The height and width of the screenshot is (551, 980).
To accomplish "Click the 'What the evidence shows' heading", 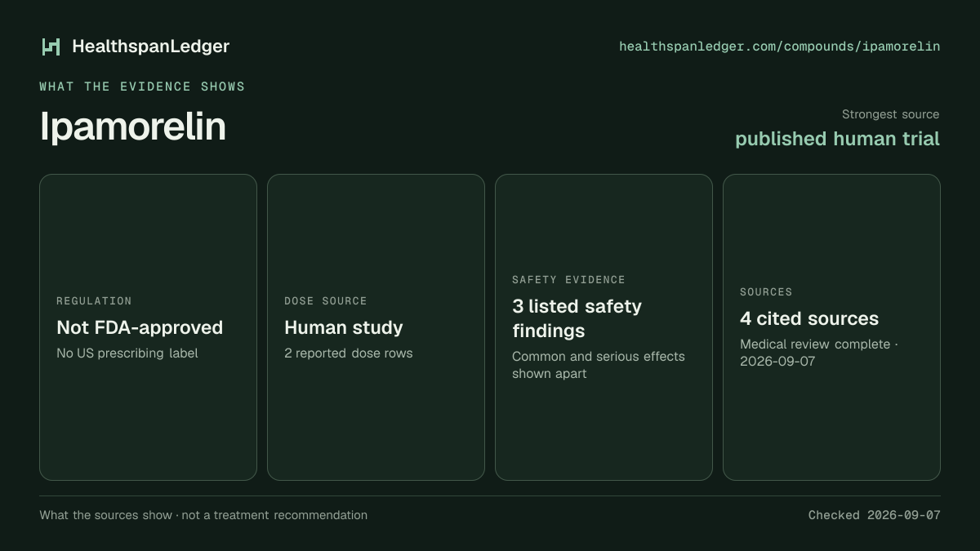I will point(142,87).
